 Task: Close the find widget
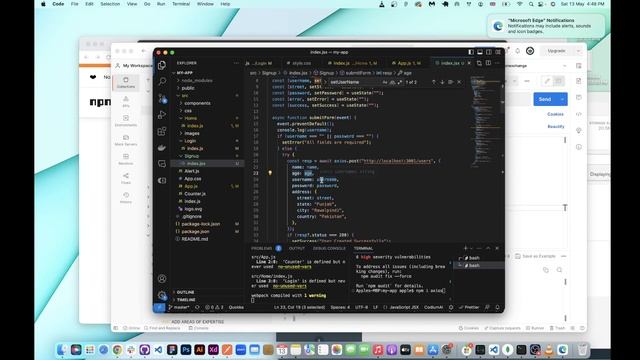(x=459, y=82)
